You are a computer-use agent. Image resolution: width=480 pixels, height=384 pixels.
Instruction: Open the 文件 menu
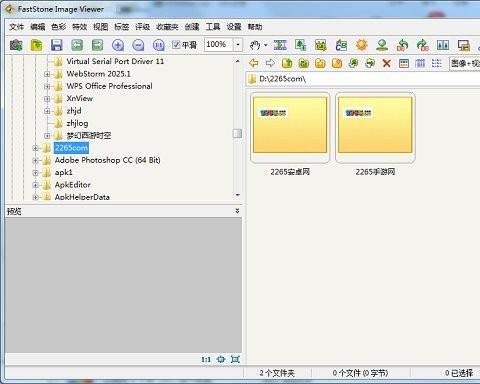tap(16, 27)
